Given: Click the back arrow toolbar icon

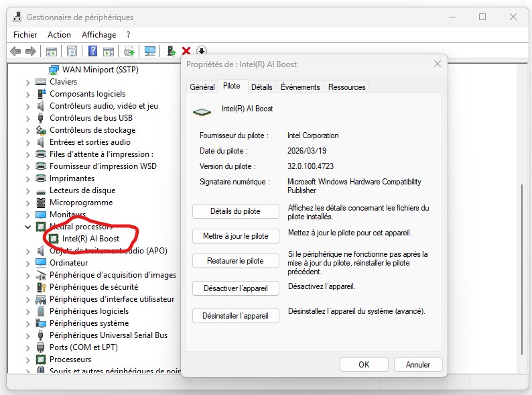Looking at the screenshot, I should pyautogui.click(x=15, y=51).
